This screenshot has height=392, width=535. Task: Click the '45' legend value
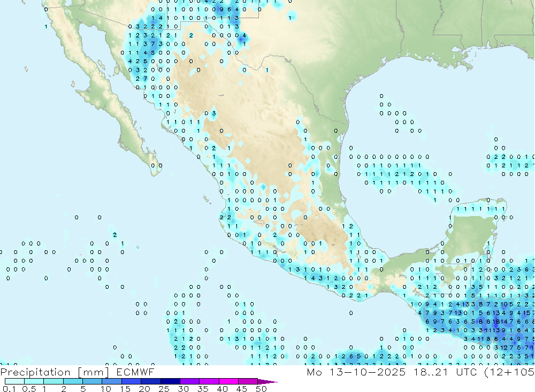tap(242, 389)
